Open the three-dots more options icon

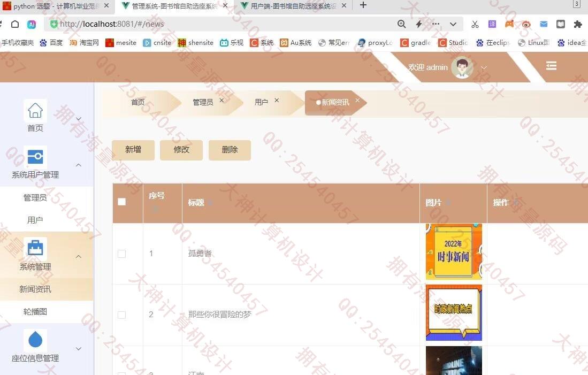tap(436, 24)
